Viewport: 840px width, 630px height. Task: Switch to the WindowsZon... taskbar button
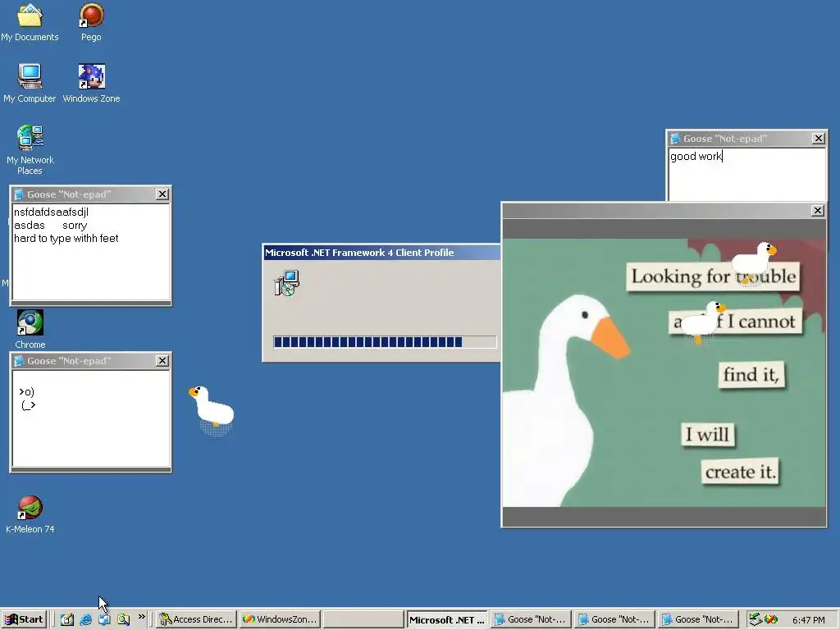coord(280,619)
